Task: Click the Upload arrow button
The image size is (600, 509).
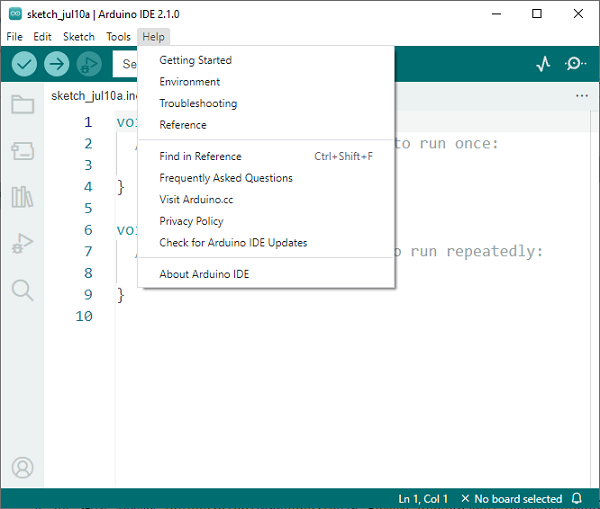Action: [57, 64]
